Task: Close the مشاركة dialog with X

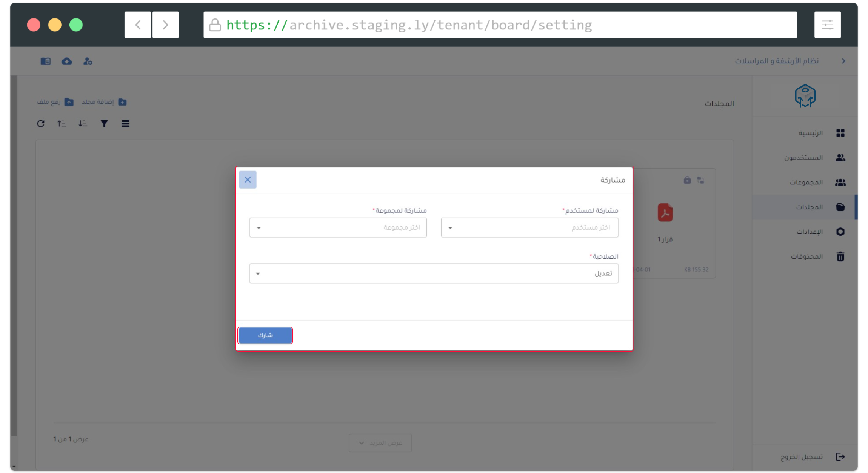Action: point(248,180)
